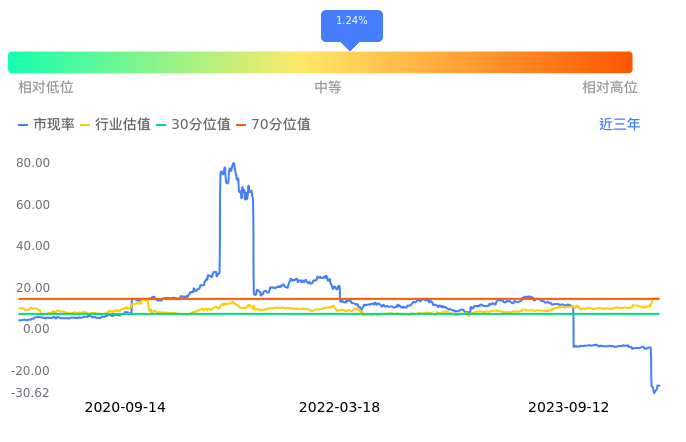686x442 pixels.
Task: Click the 1.24% tooltip marker
Action: coord(351,22)
